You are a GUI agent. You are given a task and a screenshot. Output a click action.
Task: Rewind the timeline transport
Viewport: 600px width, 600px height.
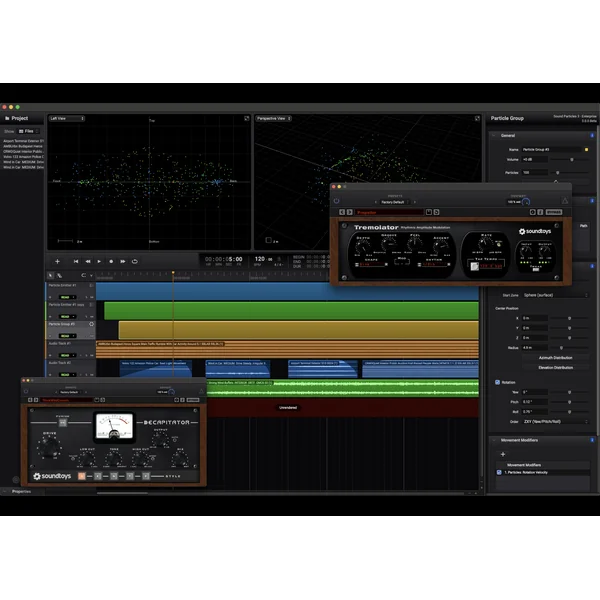(88, 261)
